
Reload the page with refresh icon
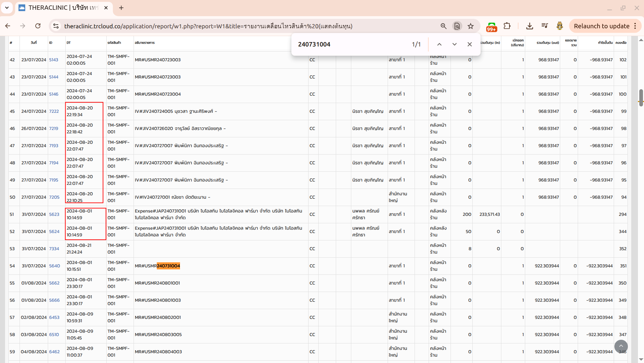[x=38, y=26]
